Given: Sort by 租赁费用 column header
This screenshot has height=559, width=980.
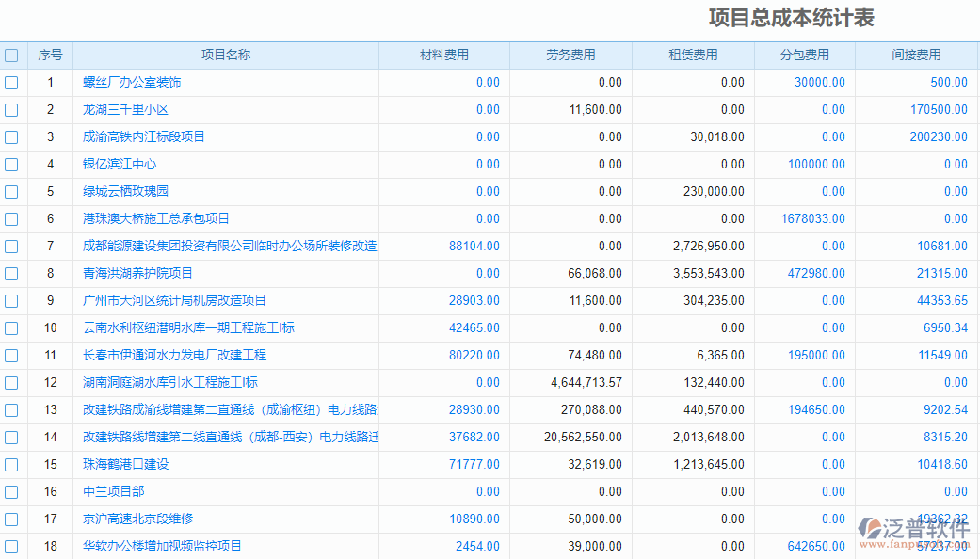Looking at the screenshot, I should pos(693,56).
